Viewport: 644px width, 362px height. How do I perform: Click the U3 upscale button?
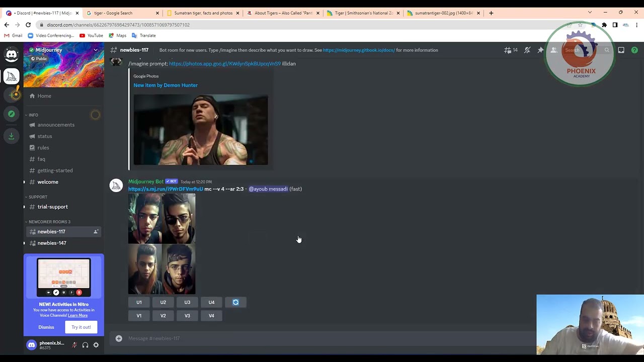[187, 302]
